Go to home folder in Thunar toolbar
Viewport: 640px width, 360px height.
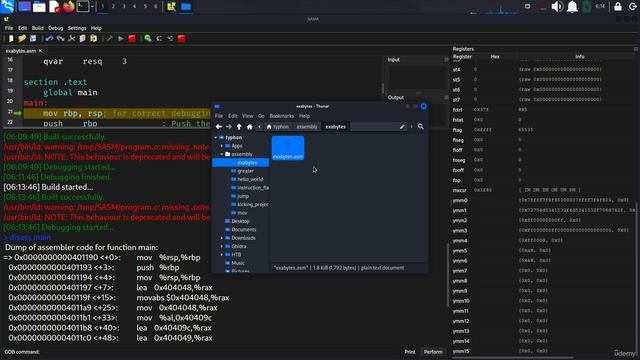coord(250,127)
